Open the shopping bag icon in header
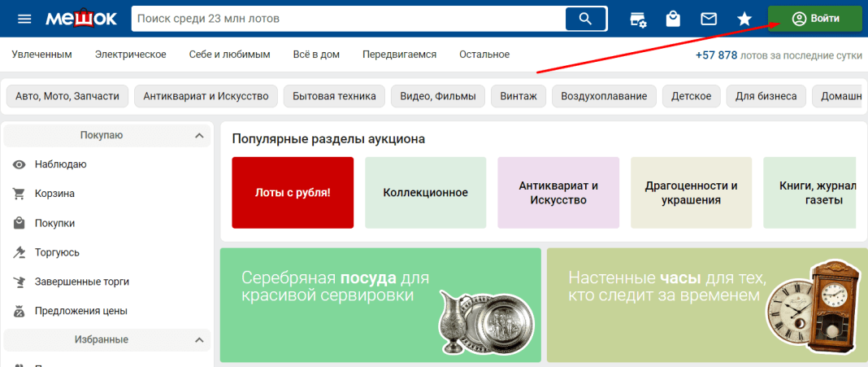Viewport: 868px width, 367px height. (673, 19)
